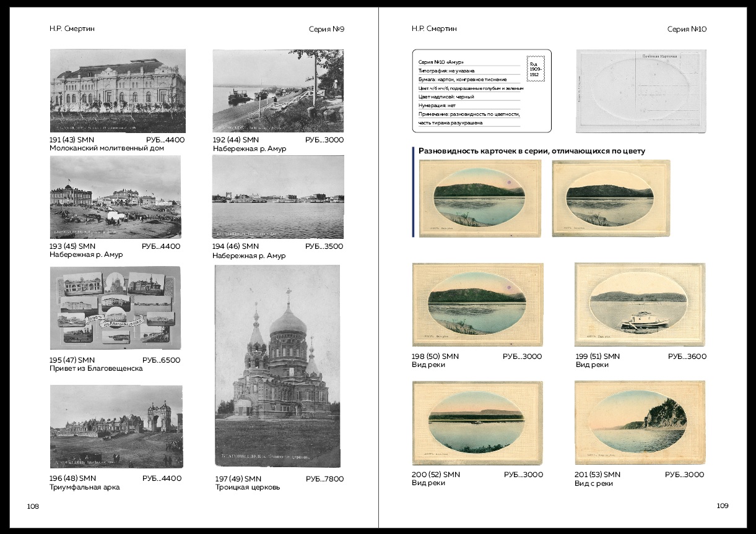Open the Troitskaya church tall postcard
756x534 pixels.
pyautogui.click(x=277, y=367)
